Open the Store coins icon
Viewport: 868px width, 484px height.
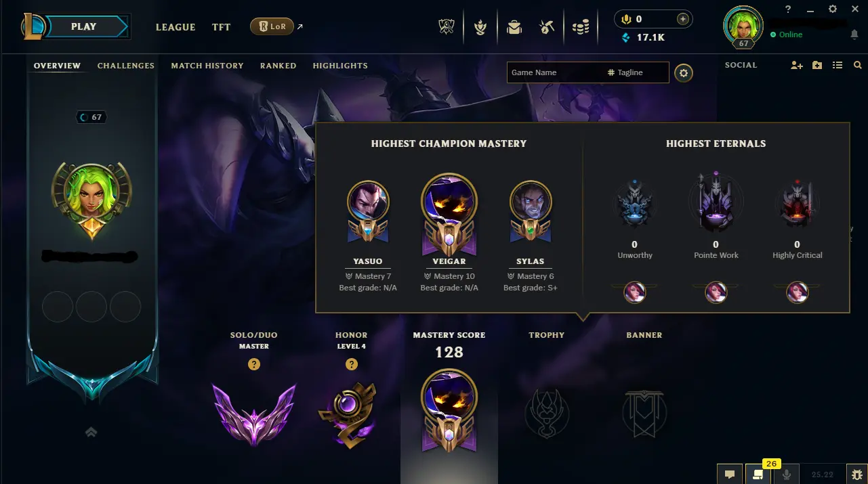click(x=581, y=27)
